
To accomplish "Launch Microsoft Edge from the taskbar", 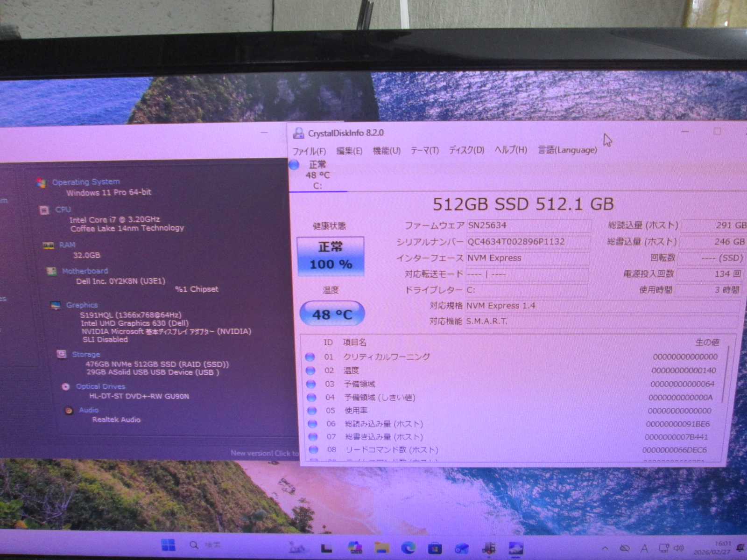I will 409,547.
